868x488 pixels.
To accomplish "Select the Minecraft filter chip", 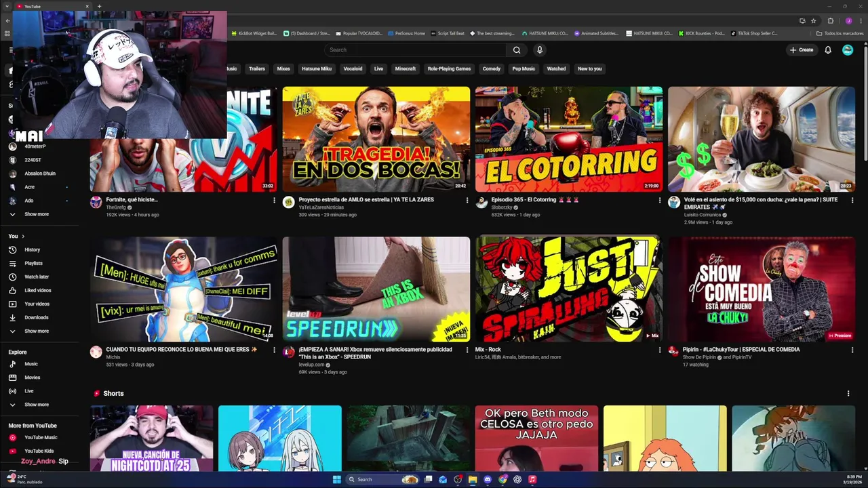I will 406,68.
